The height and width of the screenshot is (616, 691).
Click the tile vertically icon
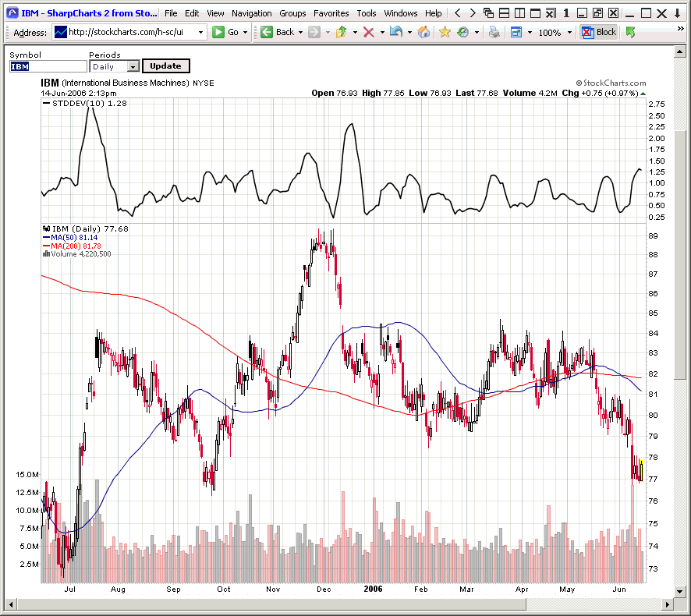[521, 13]
